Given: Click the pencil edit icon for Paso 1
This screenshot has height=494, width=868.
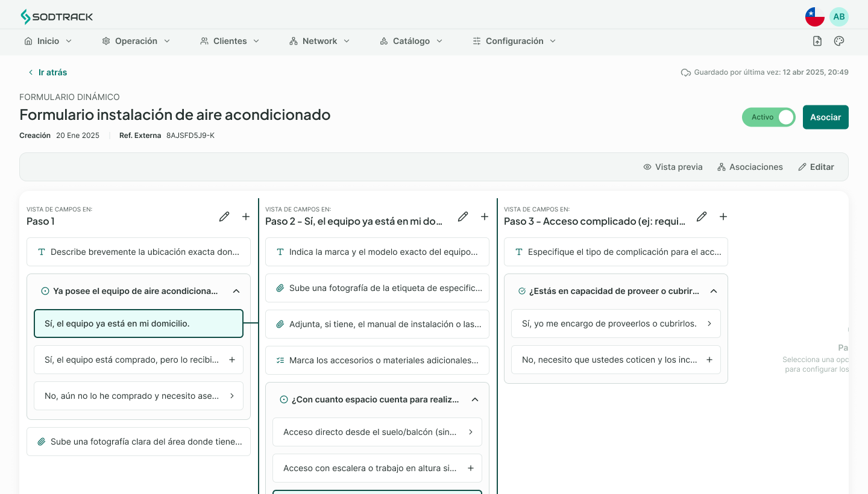Looking at the screenshot, I should point(224,216).
